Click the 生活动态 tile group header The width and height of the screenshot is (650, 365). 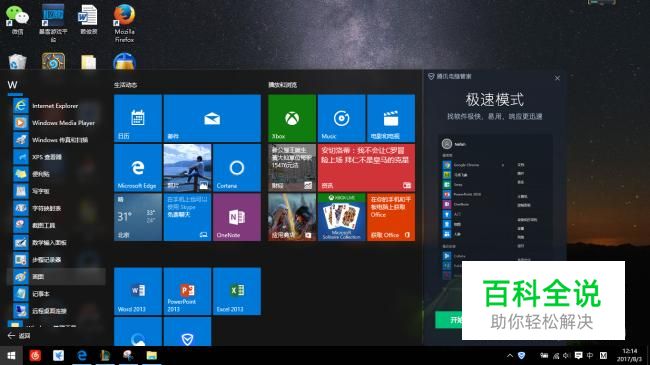coord(126,85)
